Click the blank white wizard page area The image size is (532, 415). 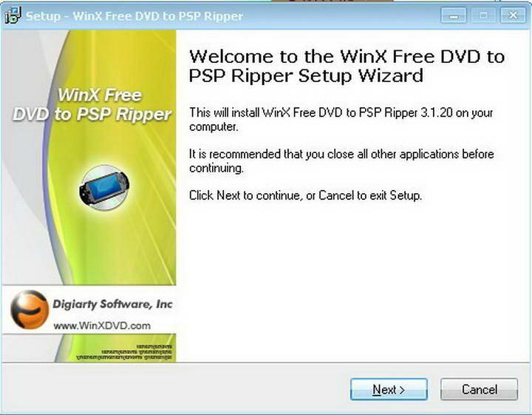[x=353, y=282]
